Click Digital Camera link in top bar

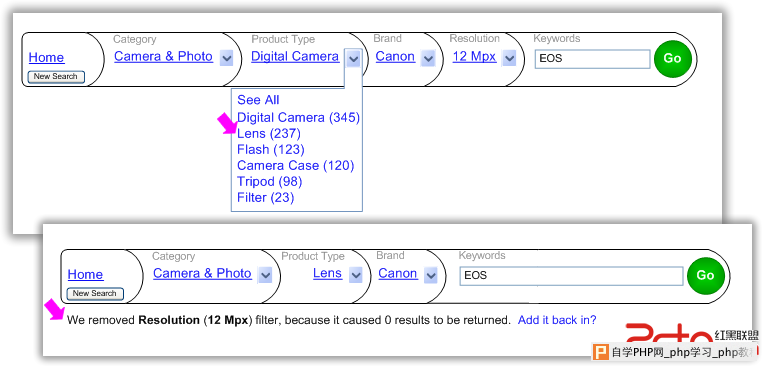coord(295,57)
